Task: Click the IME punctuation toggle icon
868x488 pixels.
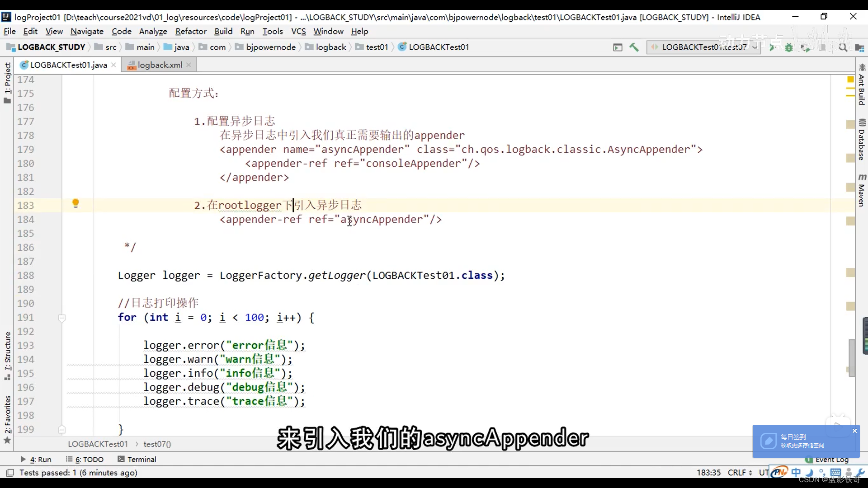Action: pyautogui.click(x=822, y=473)
